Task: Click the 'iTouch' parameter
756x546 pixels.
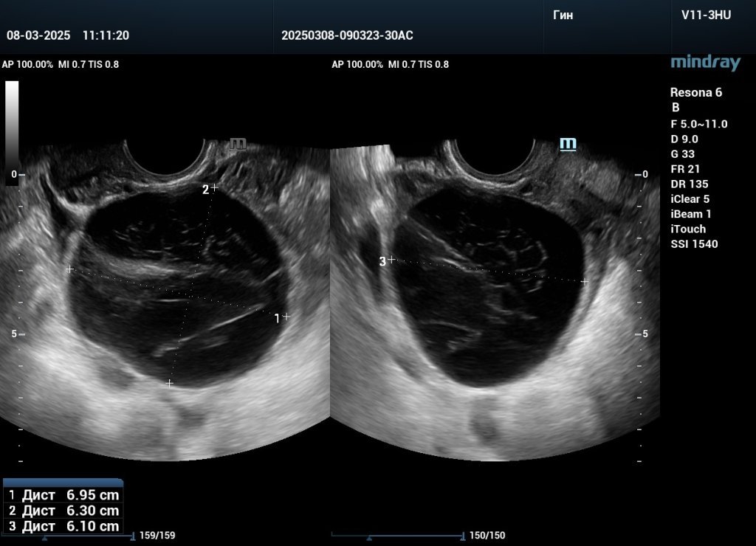Action: click(688, 229)
